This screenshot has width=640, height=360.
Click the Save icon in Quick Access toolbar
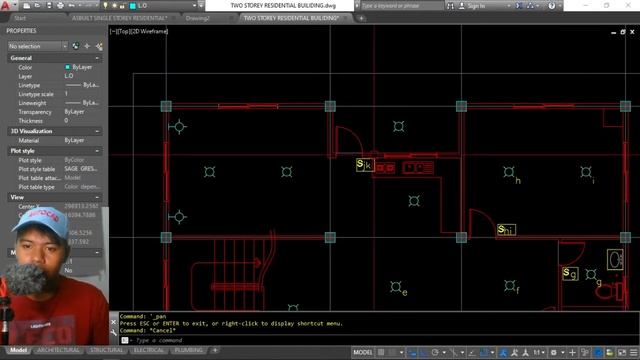tap(49, 6)
